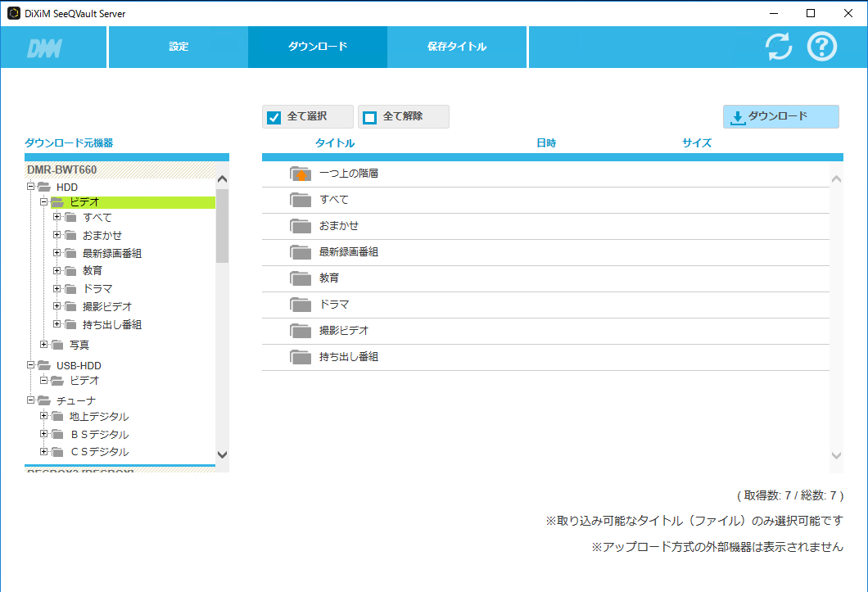Switch to the 設定 tab
The image size is (868, 592).
(179, 47)
